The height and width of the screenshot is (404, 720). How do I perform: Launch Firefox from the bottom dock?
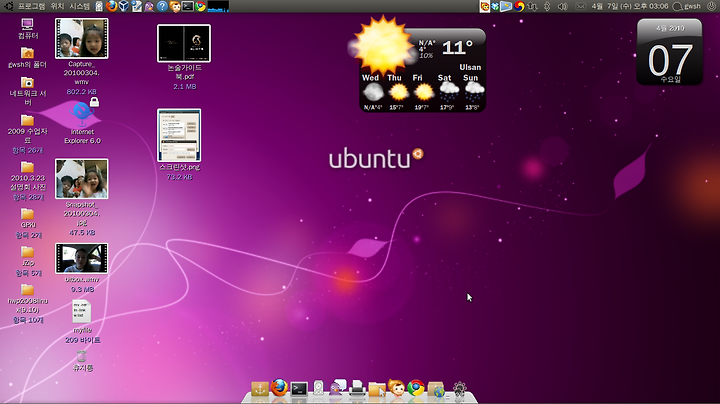pyautogui.click(x=279, y=388)
